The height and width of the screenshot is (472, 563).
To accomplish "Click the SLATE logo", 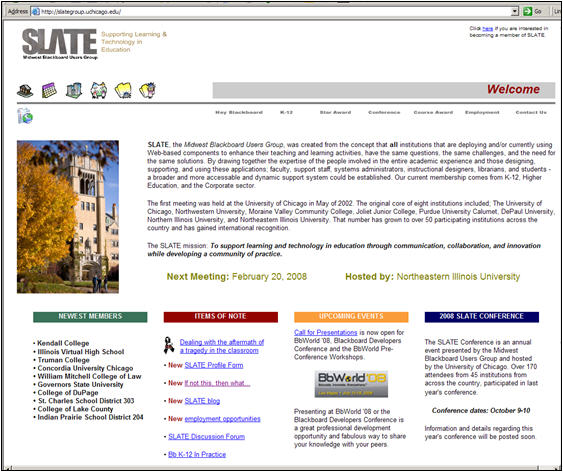I will coord(60,44).
